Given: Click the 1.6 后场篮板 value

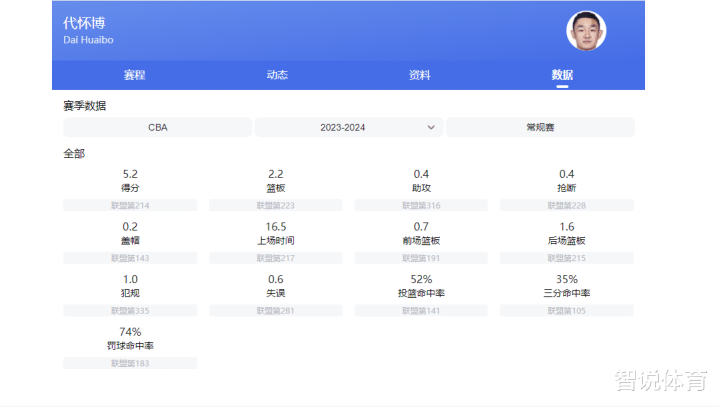Looking at the screenshot, I should click(x=567, y=227).
